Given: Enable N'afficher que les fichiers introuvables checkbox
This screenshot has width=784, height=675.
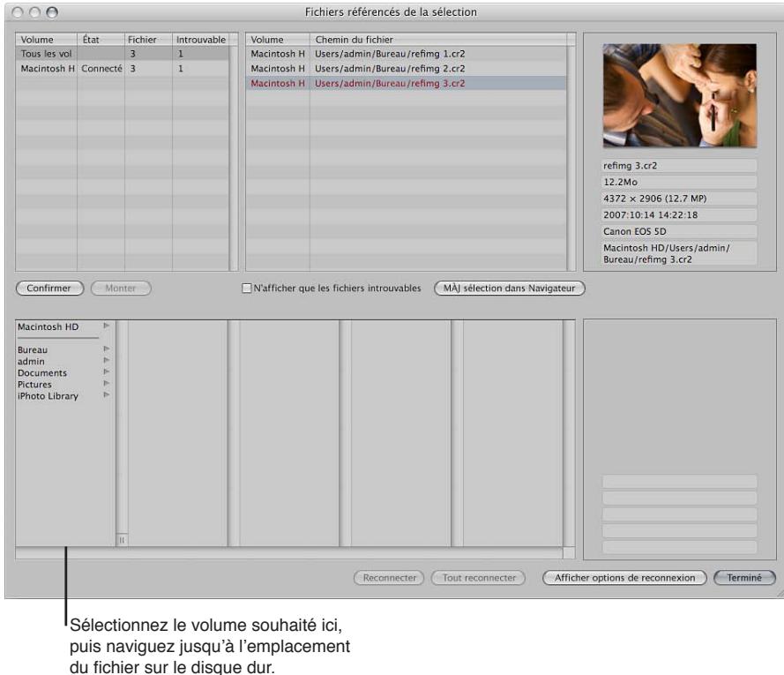Looking at the screenshot, I should [x=247, y=289].
